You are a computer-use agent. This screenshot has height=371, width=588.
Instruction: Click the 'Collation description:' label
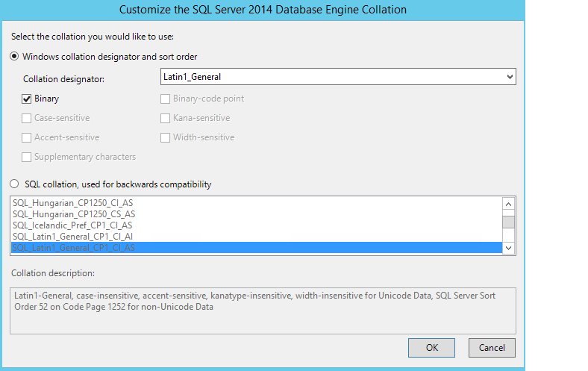pos(53,273)
